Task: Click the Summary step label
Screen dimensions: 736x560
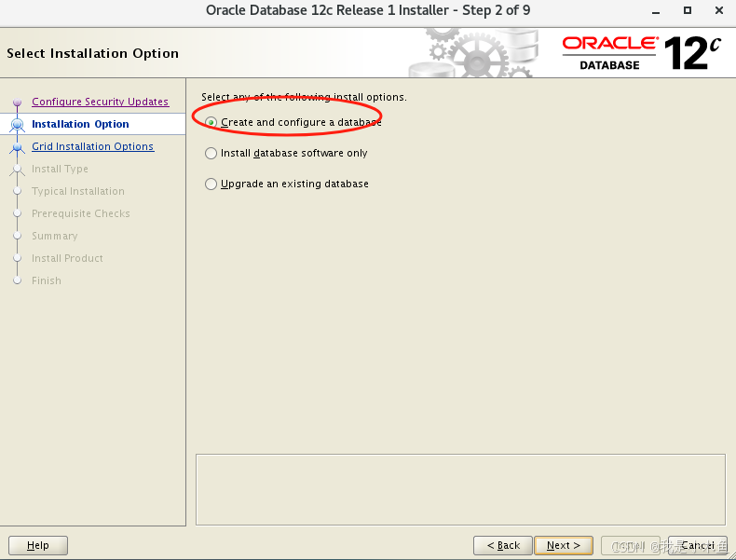Action: point(54,236)
